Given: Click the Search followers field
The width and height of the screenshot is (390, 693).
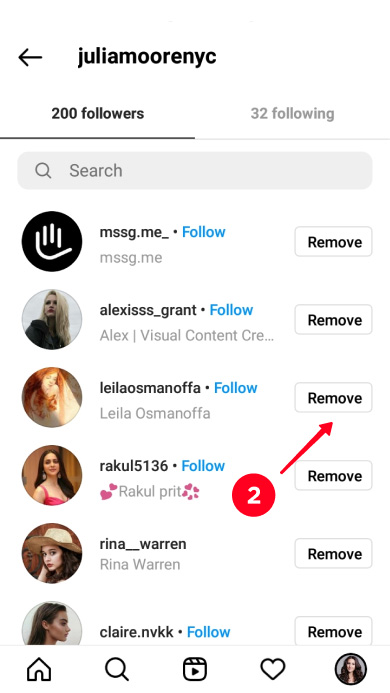Looking at the screenshot, I should pos(195,171).
